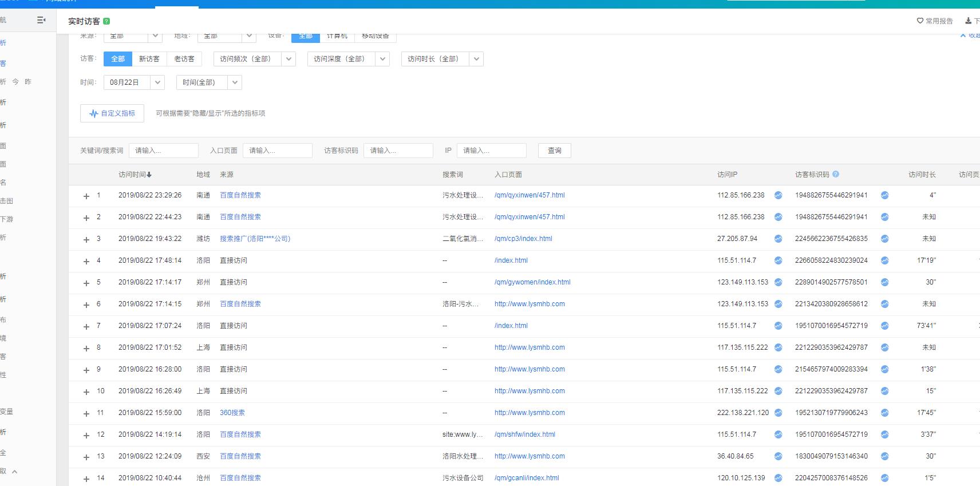
Task: Open 360搜索 source link
Action: tap(232, 413)
